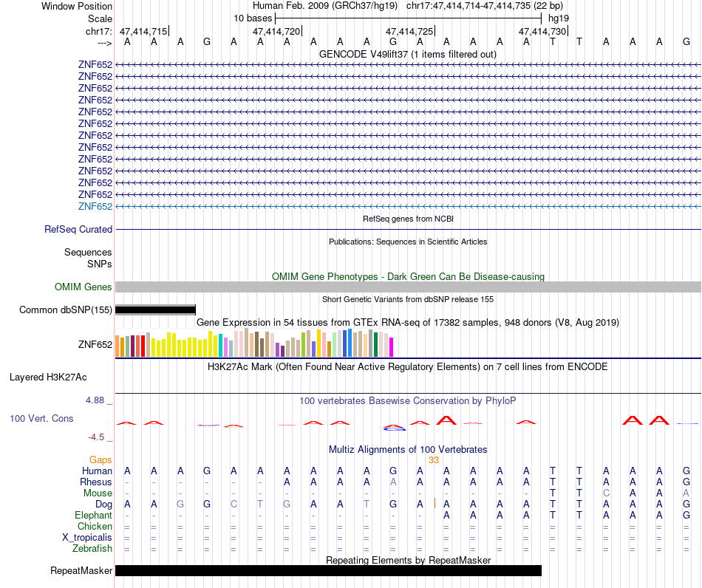Viewport: 702px width, 588px height.
Task: Select the black Common dbSNP variant bar
Action: tap(155, 310)
